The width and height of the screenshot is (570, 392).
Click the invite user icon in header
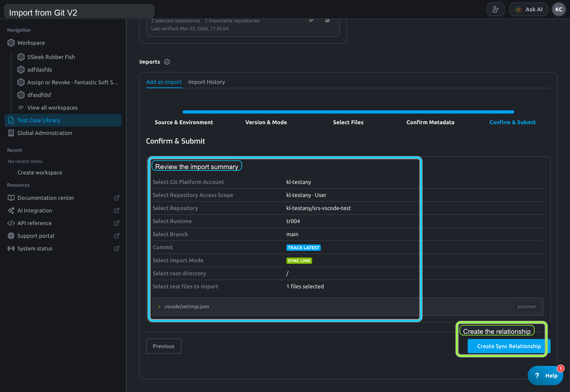495,9
